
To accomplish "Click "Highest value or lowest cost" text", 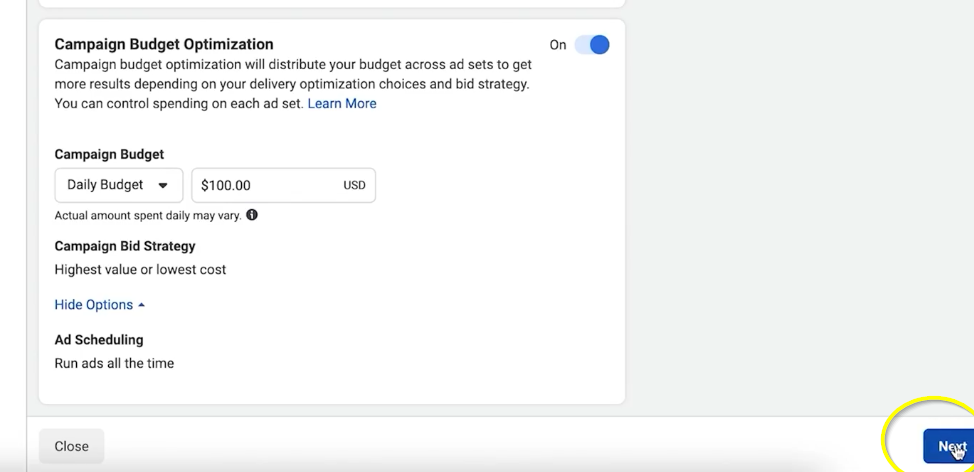I will pos(140,269).
